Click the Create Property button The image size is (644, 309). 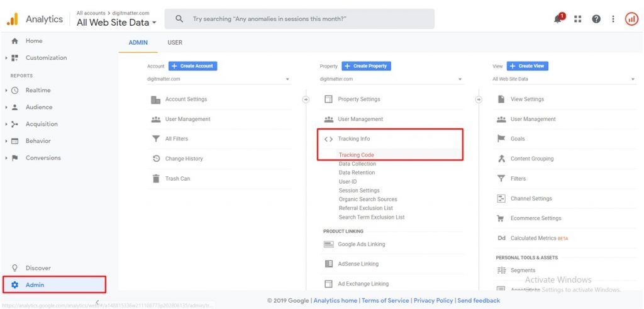[x=367, y=66]
